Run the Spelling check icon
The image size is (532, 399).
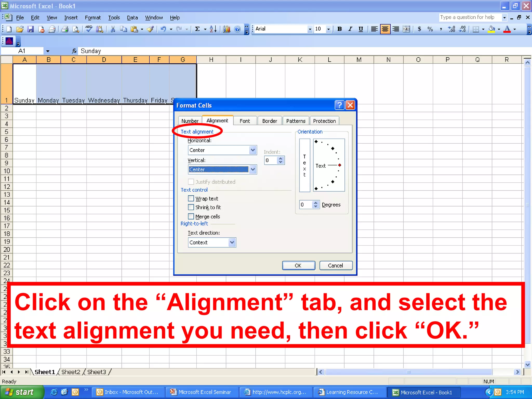[x=89, y=29]
